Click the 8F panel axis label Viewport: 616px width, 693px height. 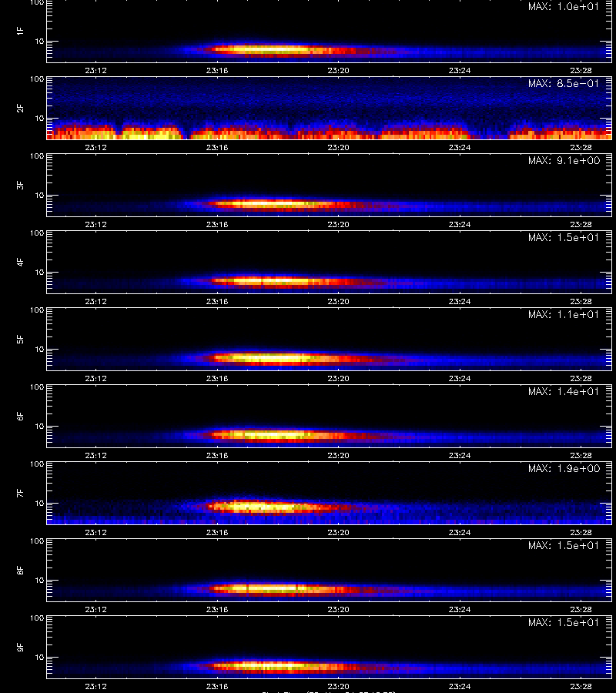click(20, 570)
